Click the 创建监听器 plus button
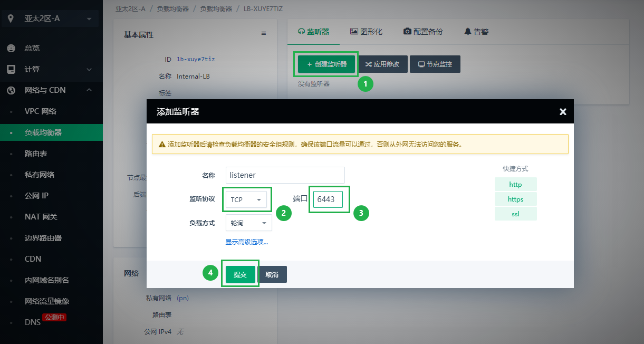Screen dimensions: 644x344 [326, 64]
